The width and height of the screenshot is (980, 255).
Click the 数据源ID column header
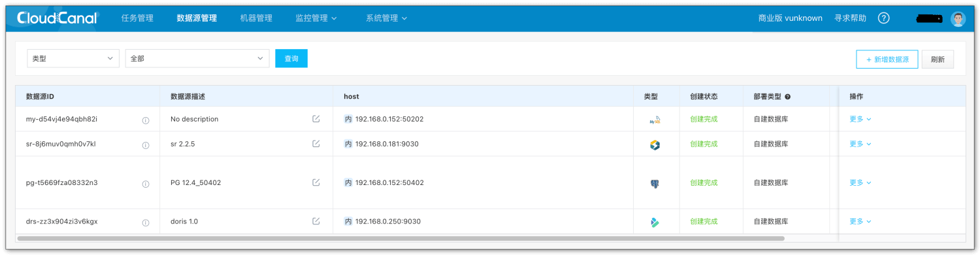pyautogui.click(x=40, y=97)
